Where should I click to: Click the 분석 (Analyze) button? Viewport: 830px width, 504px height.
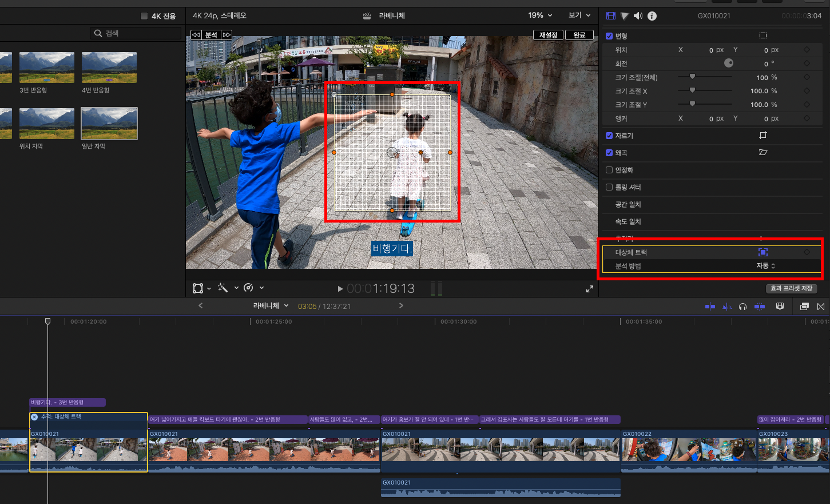(211, 35)
